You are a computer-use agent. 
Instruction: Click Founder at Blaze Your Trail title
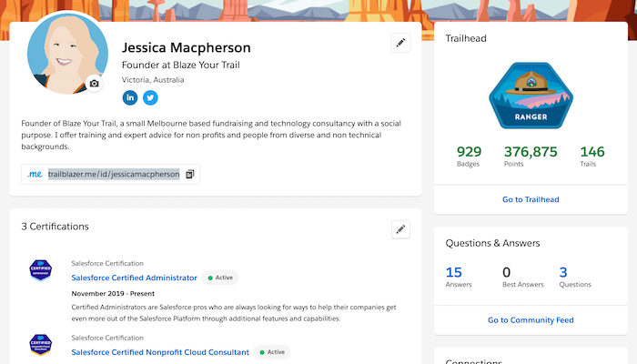(181, 65)
